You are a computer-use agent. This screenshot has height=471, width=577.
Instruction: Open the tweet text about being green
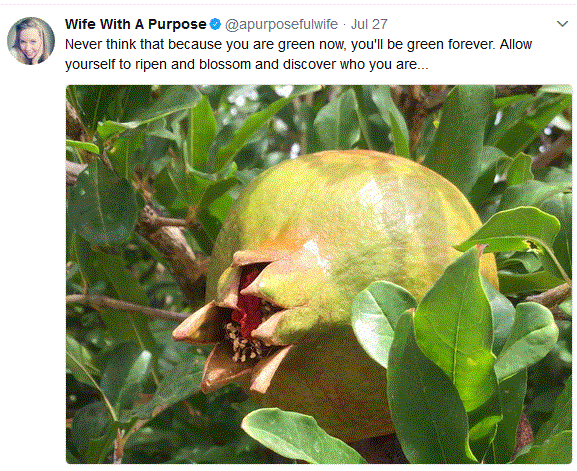(x=298, y=54)
